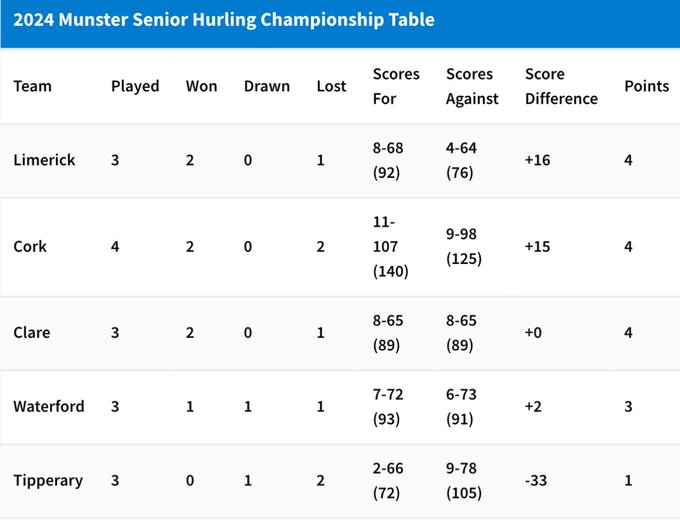This screenshot has height=531, width=680.
Task: Select Cork's played value of 4
Action: 115,246
